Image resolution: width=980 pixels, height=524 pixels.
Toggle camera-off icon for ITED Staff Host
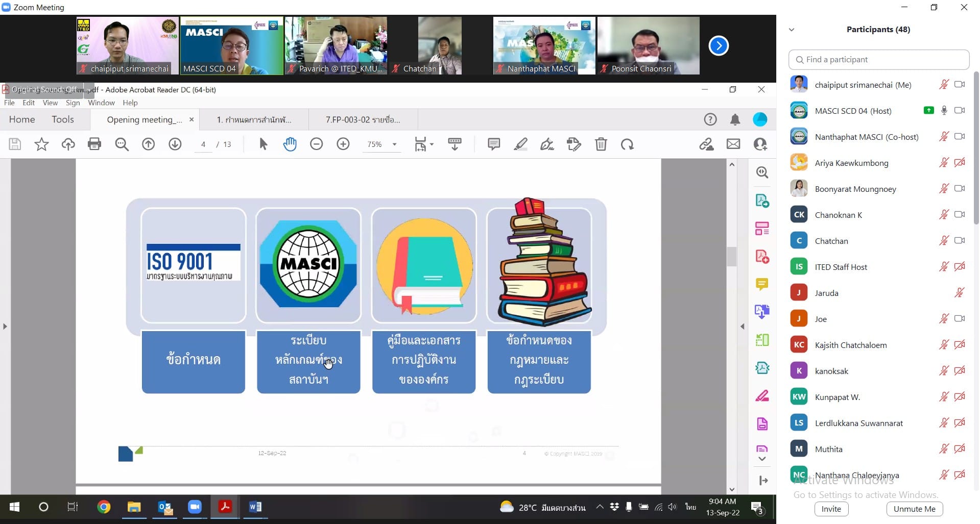pyautogui.click(x=960, y=267)
